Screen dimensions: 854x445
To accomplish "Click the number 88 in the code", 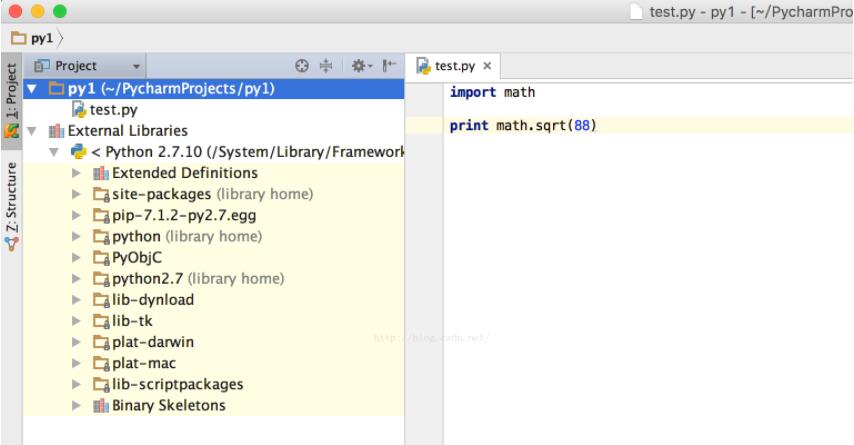I will [x=582, y=126].
